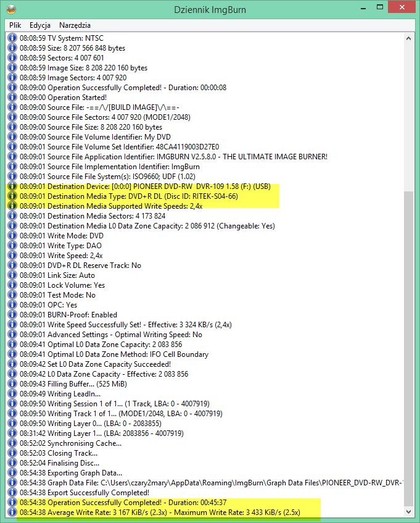
Task: Select line 'Operation Successfully Completed! - Duration: 00:45:37'
Action: pyautogui.click(x=123, y=503)
